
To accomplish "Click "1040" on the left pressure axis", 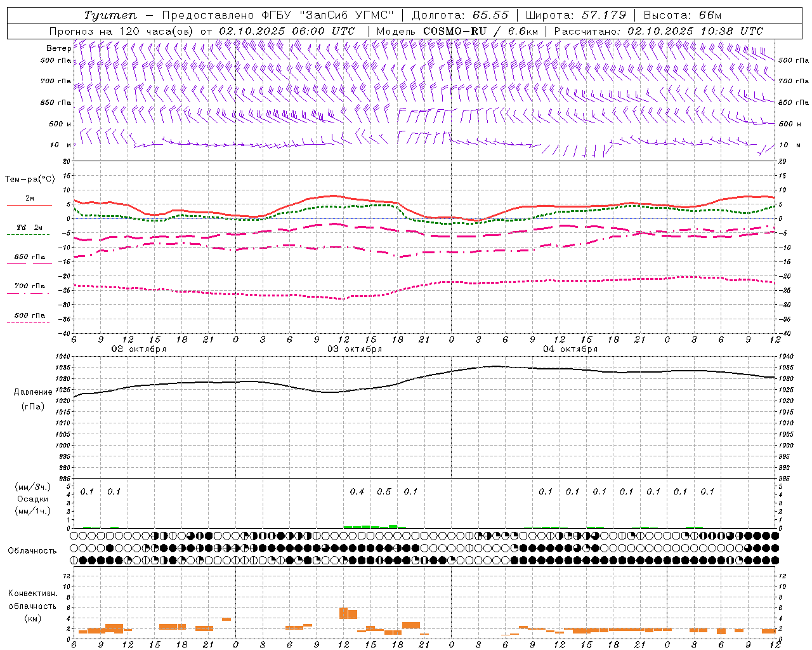I will click(x=63, y=357).
